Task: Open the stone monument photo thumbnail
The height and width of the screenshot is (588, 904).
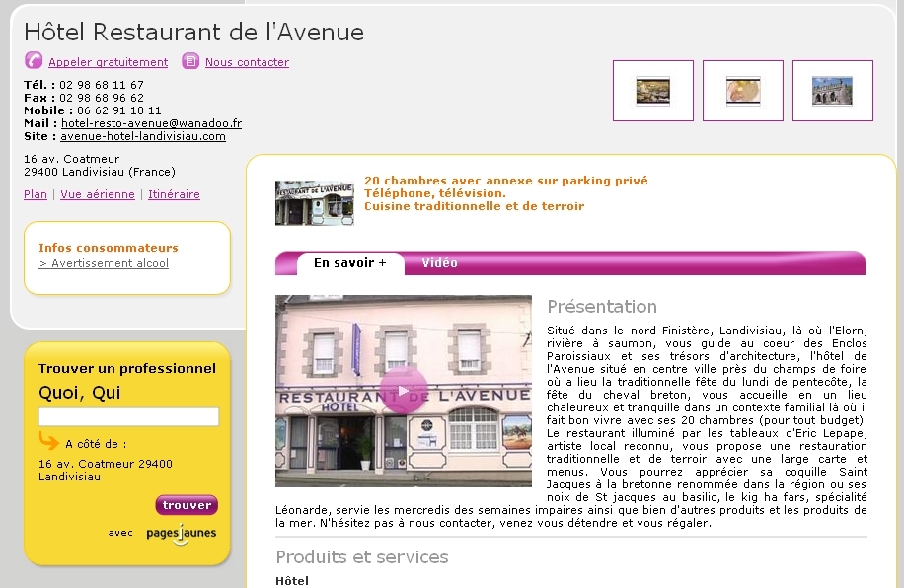Action: pos(833,91)
